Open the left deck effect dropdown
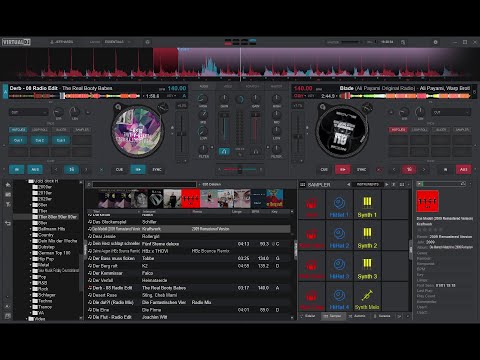This screenshot has height=360, width=480. [29, 112]
